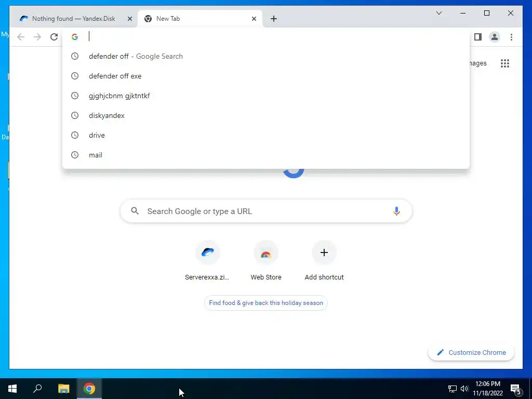Viewport: 532px width, 399px height.
Task: Click Search Google or type a URL box
Action: [x=266, y=211]
